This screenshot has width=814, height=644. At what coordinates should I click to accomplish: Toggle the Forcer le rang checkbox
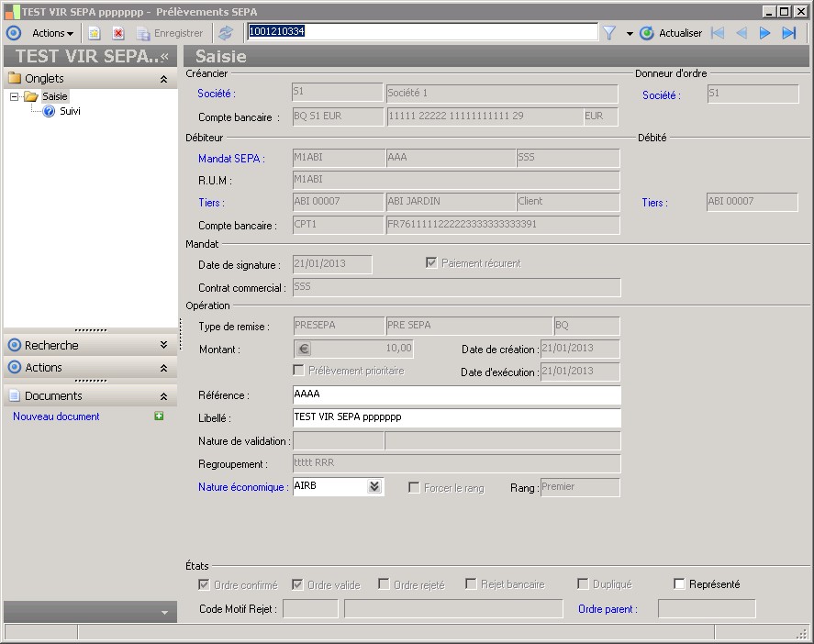(415, 488)
